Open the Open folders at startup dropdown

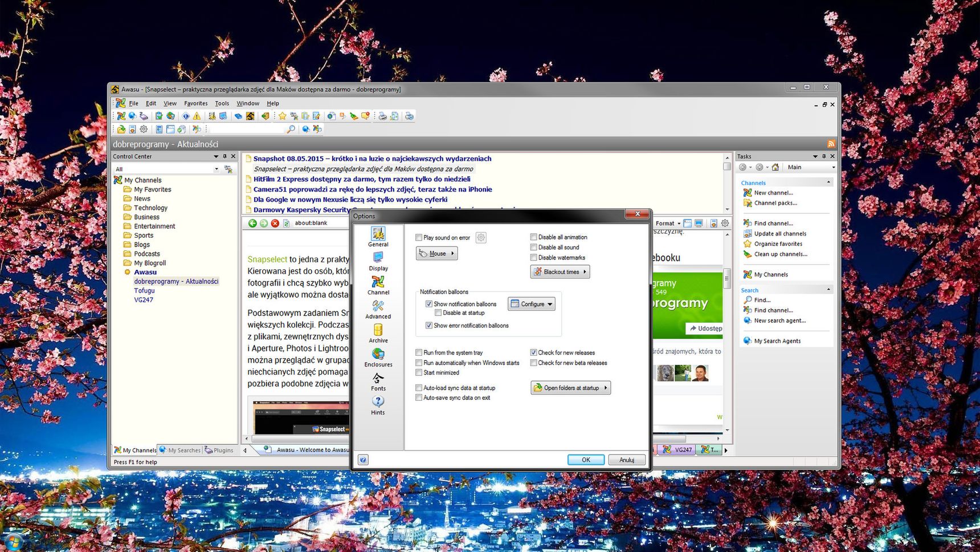pyautogui.click(x=570, y=388)
